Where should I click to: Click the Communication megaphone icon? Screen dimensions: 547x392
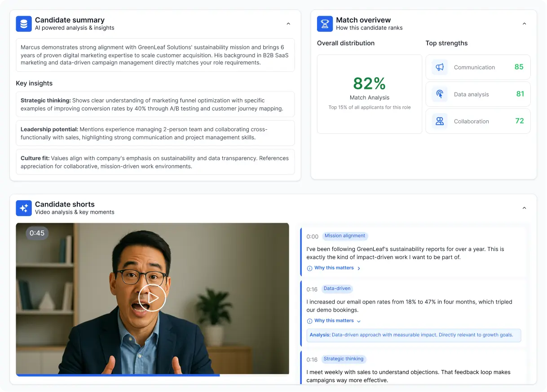pos(440,67)
